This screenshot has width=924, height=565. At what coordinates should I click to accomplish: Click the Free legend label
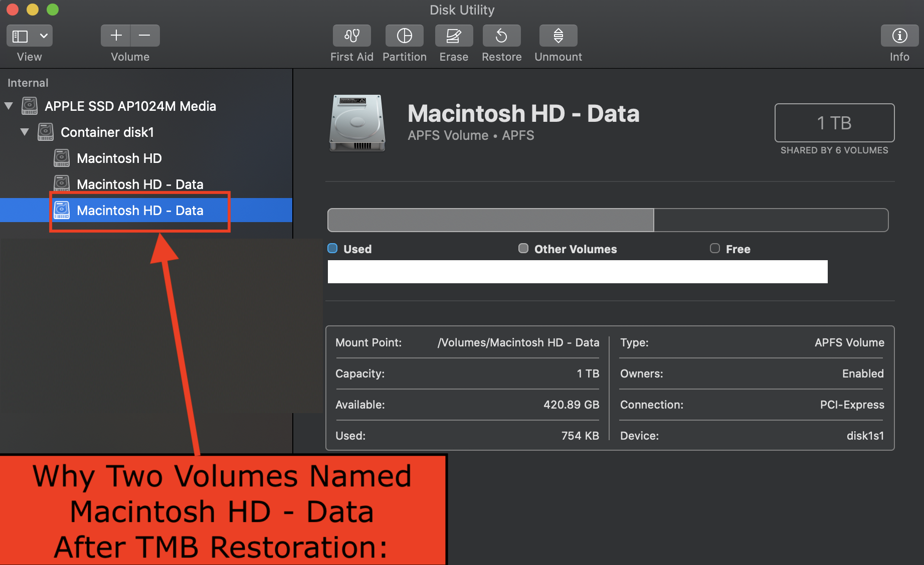[738, 249]
